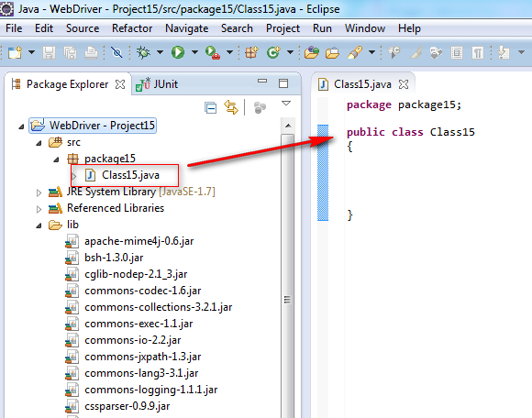The image size is (532, 418).
Task: Open the Search dropdown arrow
Action: click(x=371, y=52)
